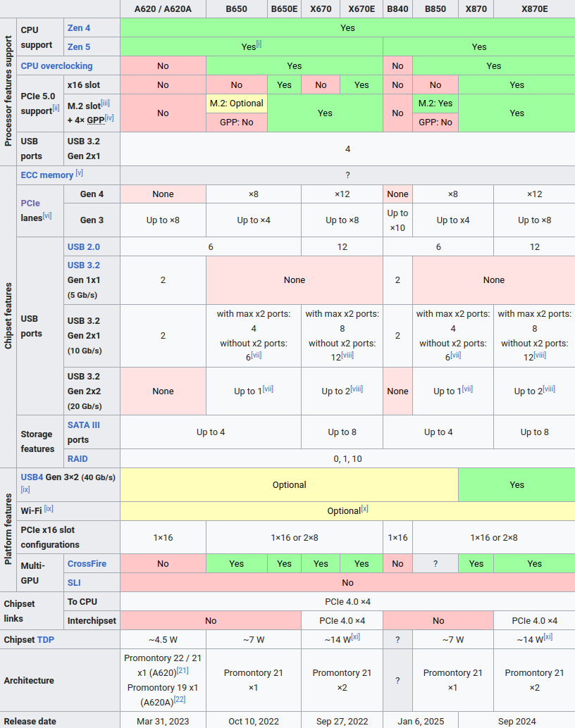Click the A620 / A620A column header

click(163, 9)
